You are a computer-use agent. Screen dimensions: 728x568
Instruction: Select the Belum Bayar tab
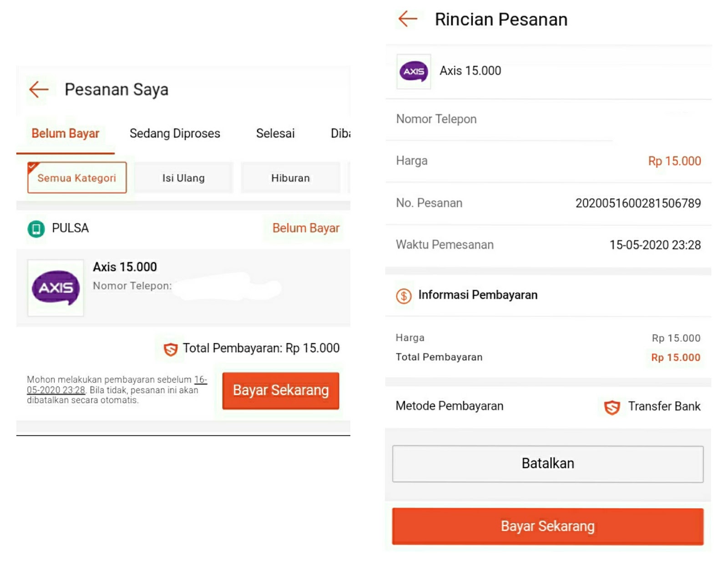(66, 133)
